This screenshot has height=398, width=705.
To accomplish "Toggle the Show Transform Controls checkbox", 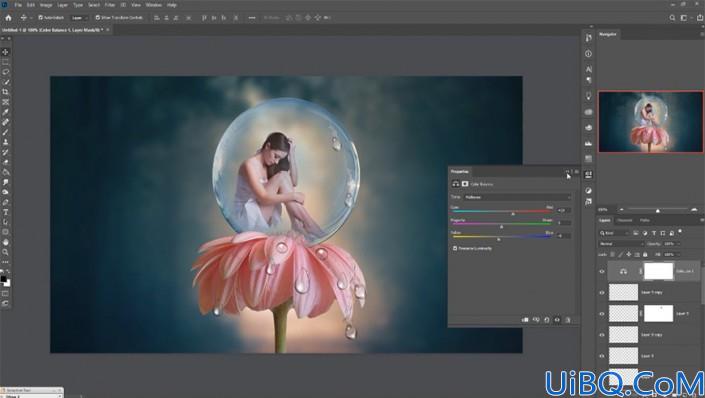I will tap(98, 18).
